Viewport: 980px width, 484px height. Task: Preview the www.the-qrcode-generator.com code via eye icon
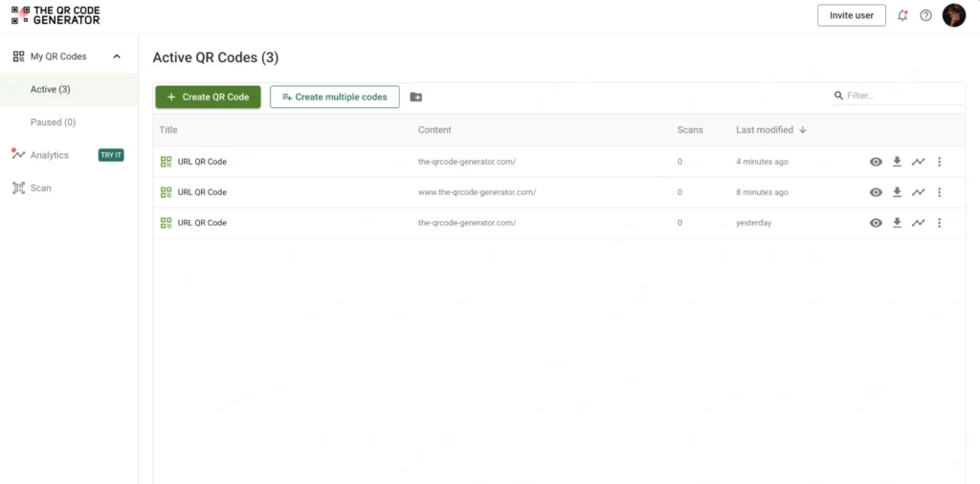tap(876, 192)
